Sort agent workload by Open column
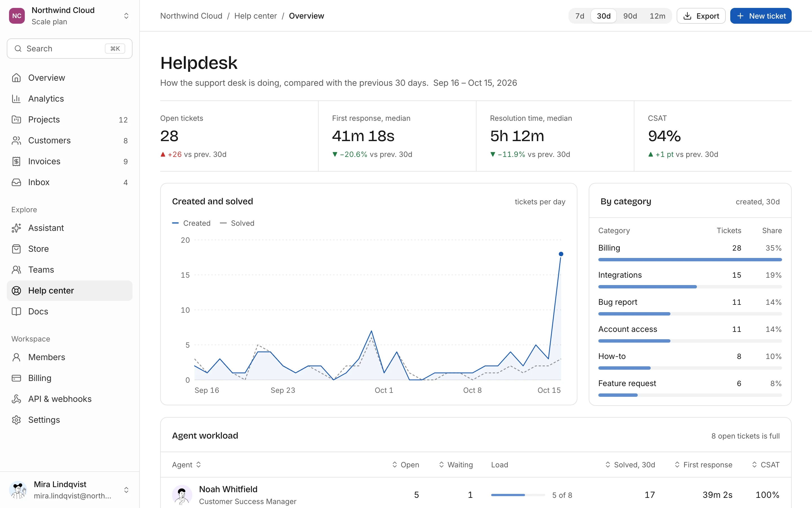This screenshot has height=508, width=812. coord(405,465)
